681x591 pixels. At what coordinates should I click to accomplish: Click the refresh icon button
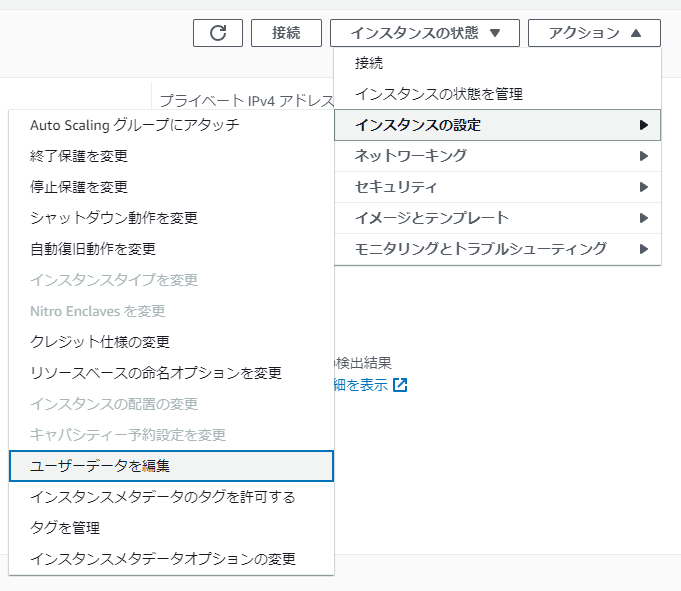pos(218,33)
